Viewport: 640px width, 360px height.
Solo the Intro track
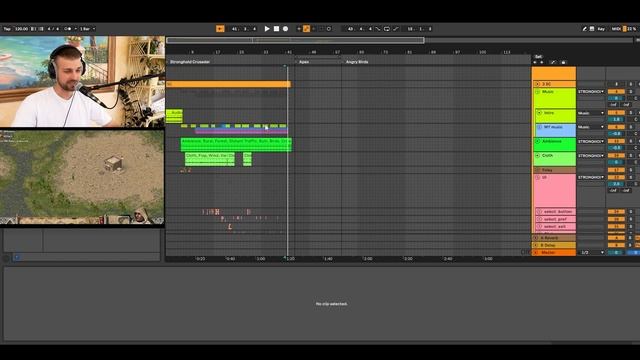[631, 113]
